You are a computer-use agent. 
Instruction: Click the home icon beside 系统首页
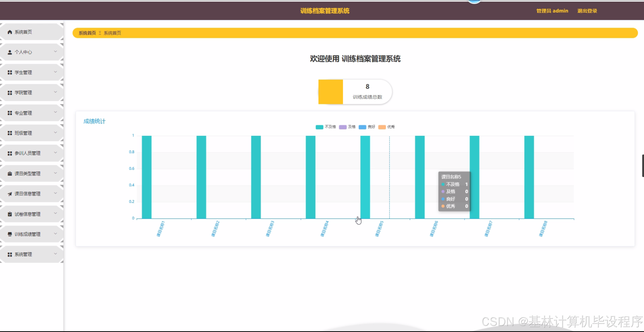click(10, 32)
